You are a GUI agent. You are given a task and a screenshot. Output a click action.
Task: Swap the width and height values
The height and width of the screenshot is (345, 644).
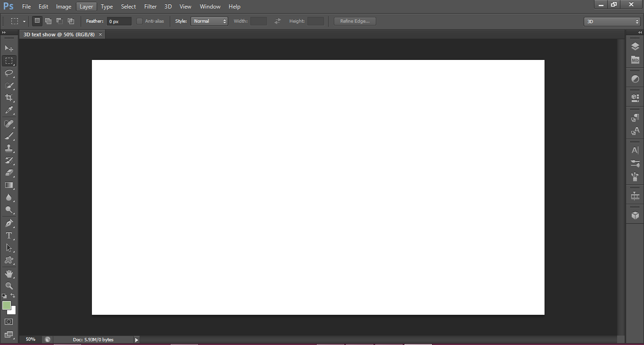[278, 21]
